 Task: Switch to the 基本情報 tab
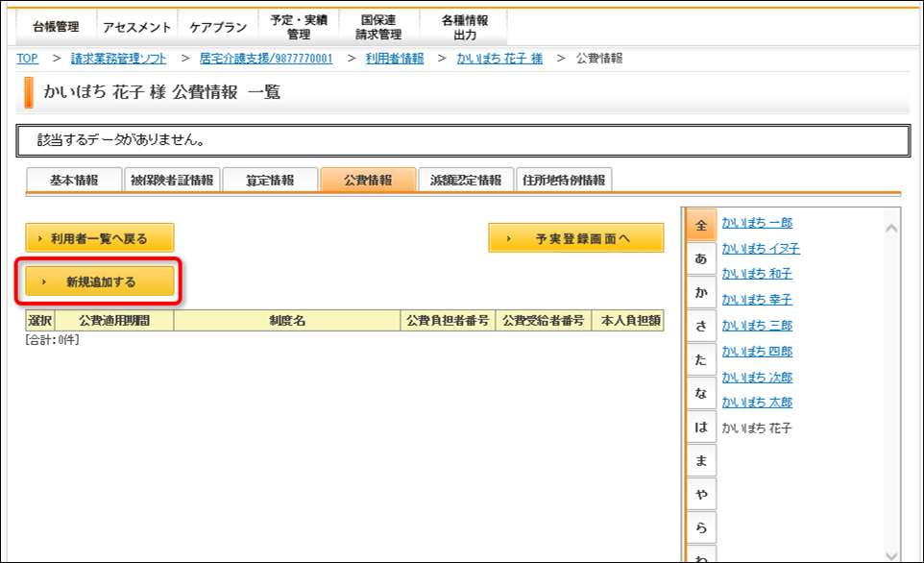(x=74, y=180)
